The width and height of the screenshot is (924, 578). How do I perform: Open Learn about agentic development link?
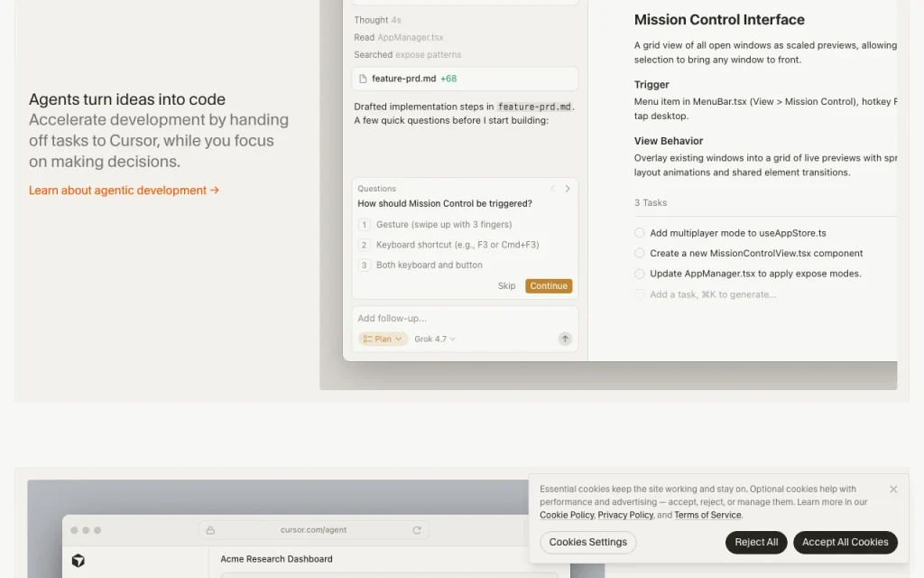coord(124,190)
